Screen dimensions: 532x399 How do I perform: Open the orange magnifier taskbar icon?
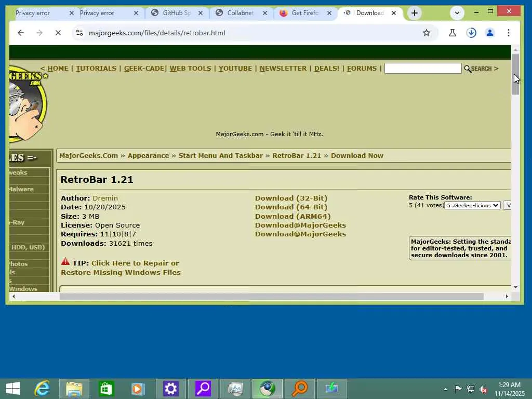click(x=300, y=389)
